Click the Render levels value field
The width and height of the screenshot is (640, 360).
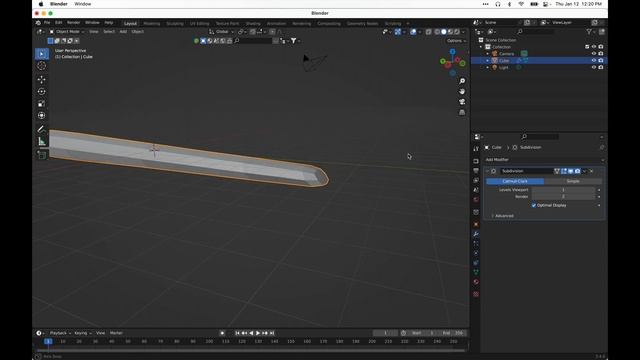pos(563,197)
